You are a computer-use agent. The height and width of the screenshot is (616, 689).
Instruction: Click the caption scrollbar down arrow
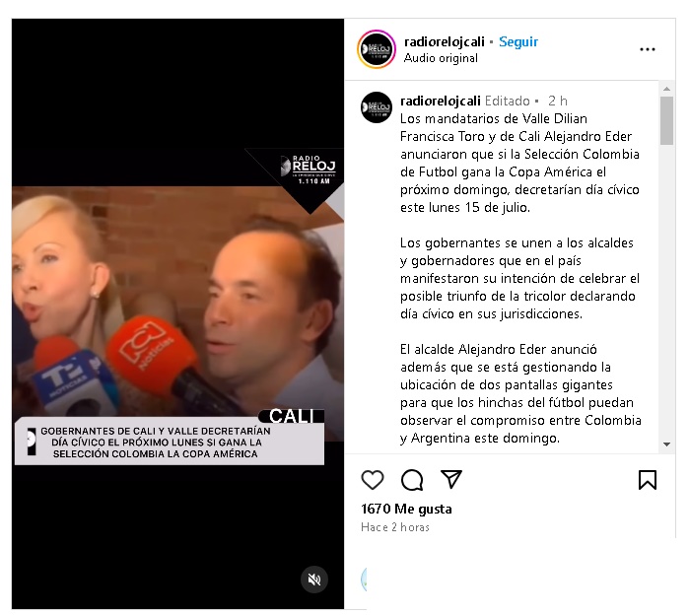[666, 445]
